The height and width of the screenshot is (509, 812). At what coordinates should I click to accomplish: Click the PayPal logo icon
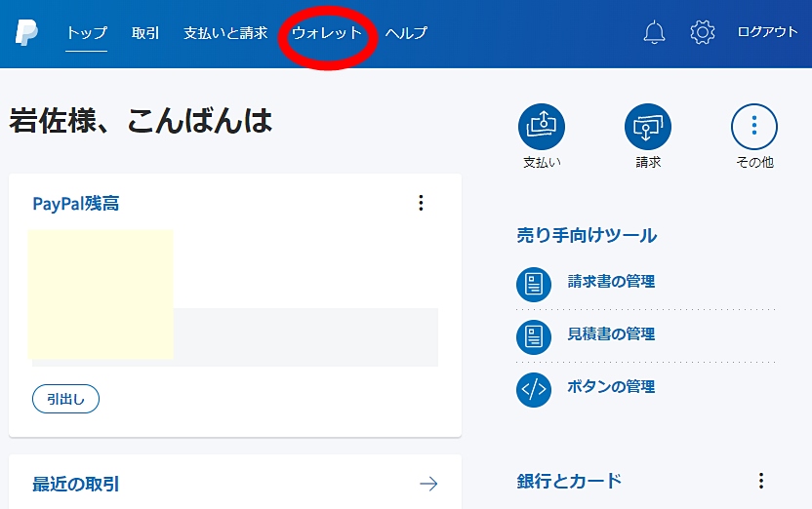point(26,32)
